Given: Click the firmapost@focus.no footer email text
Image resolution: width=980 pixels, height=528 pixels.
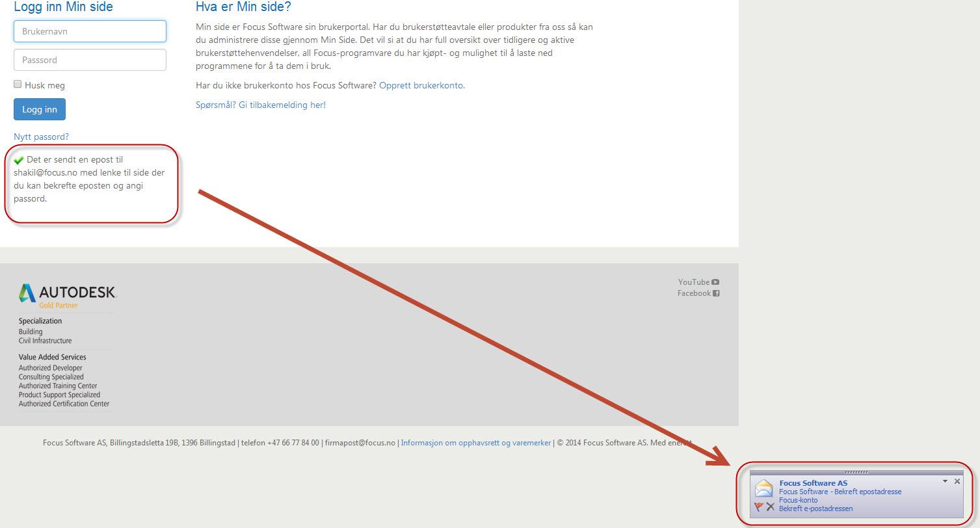Looking at the screenshot, I should coord(360,443).
